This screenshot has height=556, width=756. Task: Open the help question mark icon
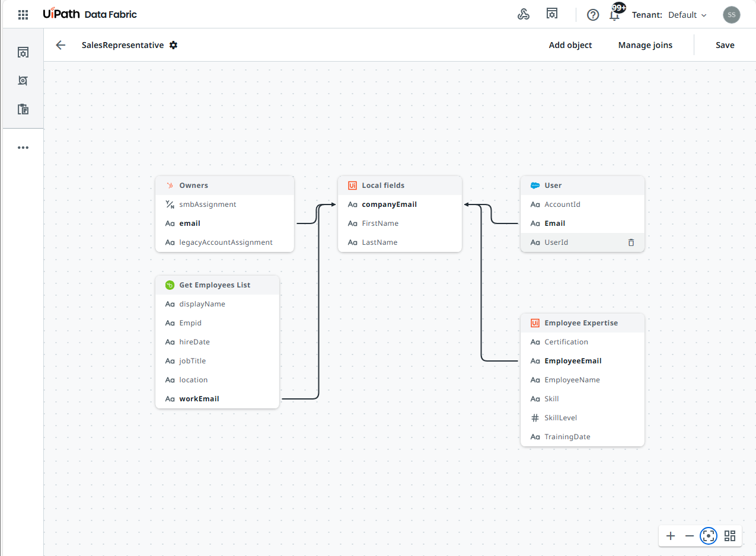[593, 15]
